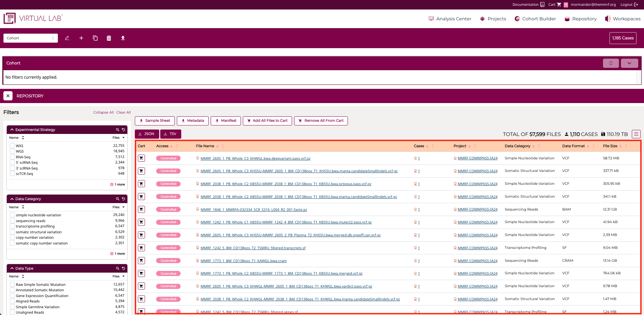Duplicate the cohort using copy icon
This screenshot has width=644, height=315.
point(95,38)
